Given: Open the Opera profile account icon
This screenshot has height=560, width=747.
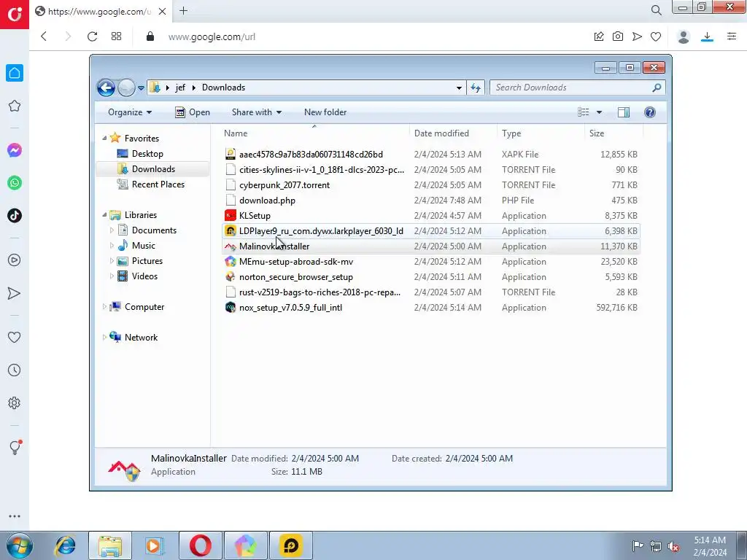Looking at the screenshot, I should 683,36.
